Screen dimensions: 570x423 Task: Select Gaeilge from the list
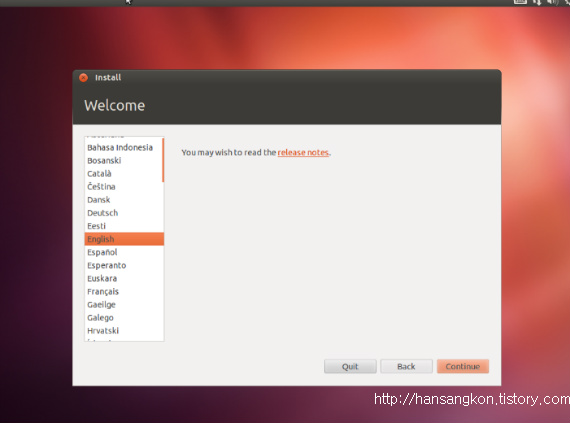click(x=124, y=305)
